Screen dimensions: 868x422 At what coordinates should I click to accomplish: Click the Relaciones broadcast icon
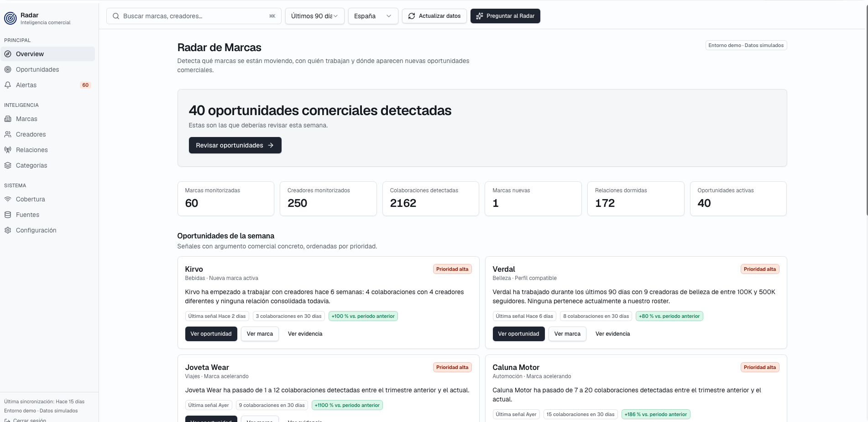coord(8,150)
